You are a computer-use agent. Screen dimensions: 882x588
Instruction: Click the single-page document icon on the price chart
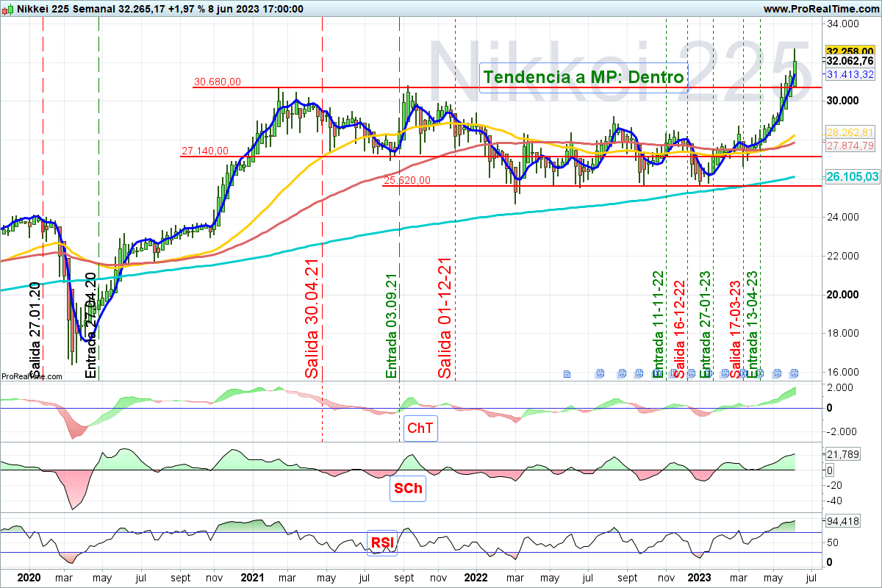(x=567, y=373)
